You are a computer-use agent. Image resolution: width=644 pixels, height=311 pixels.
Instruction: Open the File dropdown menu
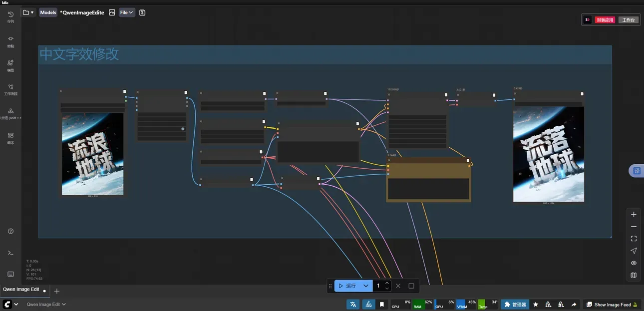click(127, 12)
